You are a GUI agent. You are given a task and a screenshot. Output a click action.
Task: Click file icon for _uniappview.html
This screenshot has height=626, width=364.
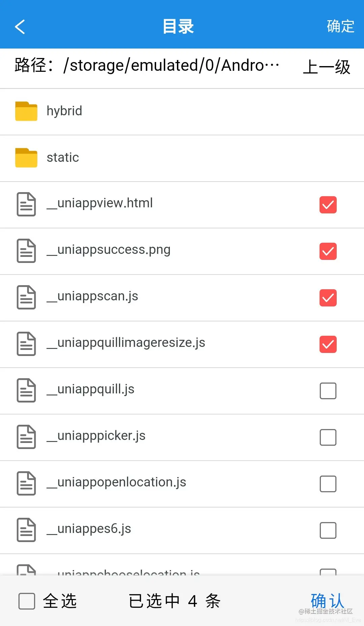coord(26,204)
